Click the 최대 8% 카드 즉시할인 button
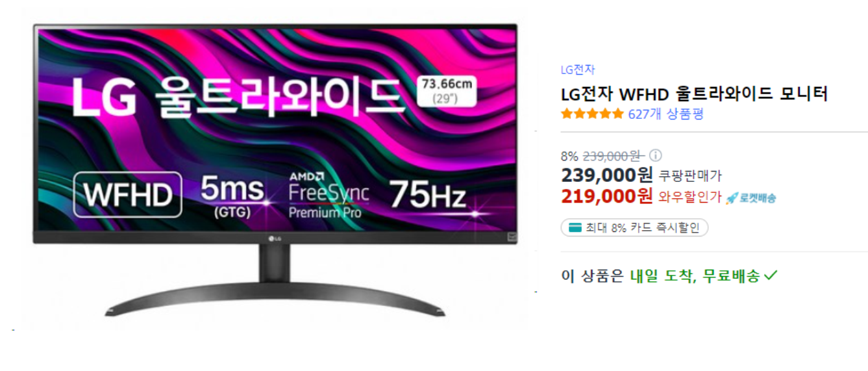This screenshot has width=868, height=371. pyautogui.click(x=634, y=228)
